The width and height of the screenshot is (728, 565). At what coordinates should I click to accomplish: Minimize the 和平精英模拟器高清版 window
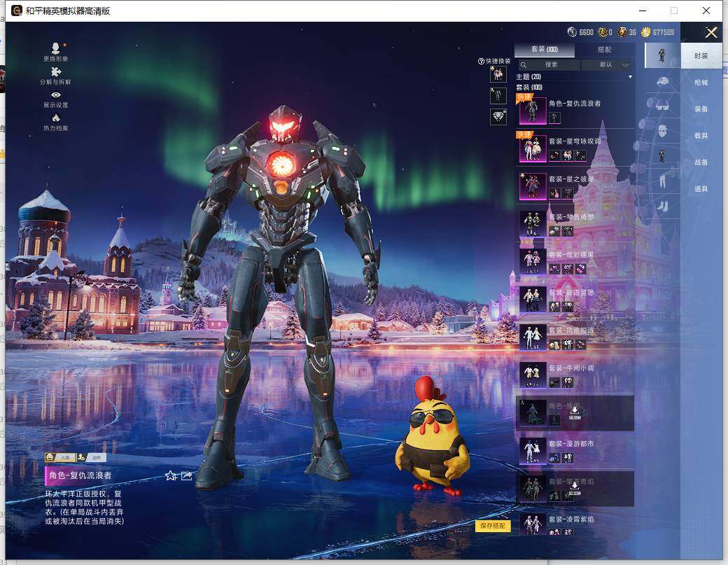tap(643, 11)
